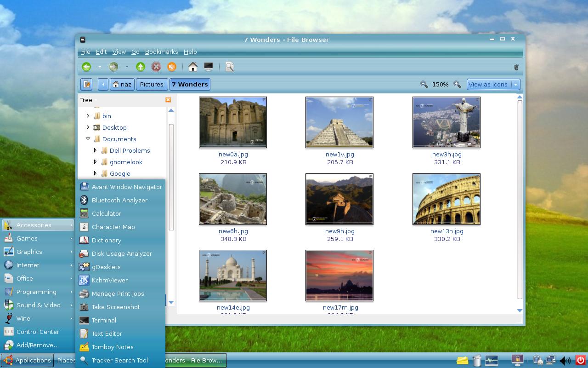The height and width of the screenshot is (368, 588).
Task: Open the Edit menu
Action: [x=101, y=52]
